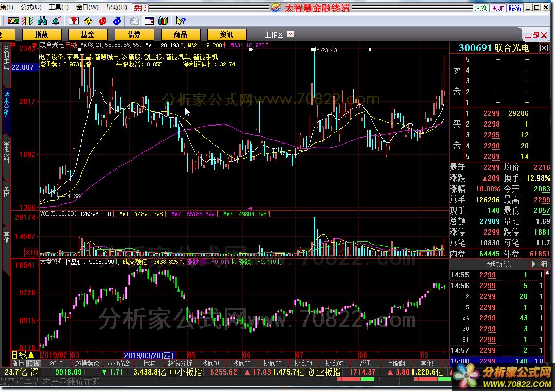The width and height of the screenshot is (556, 392).
Task: Select the 指数 category button
Action: click(42, 34)
